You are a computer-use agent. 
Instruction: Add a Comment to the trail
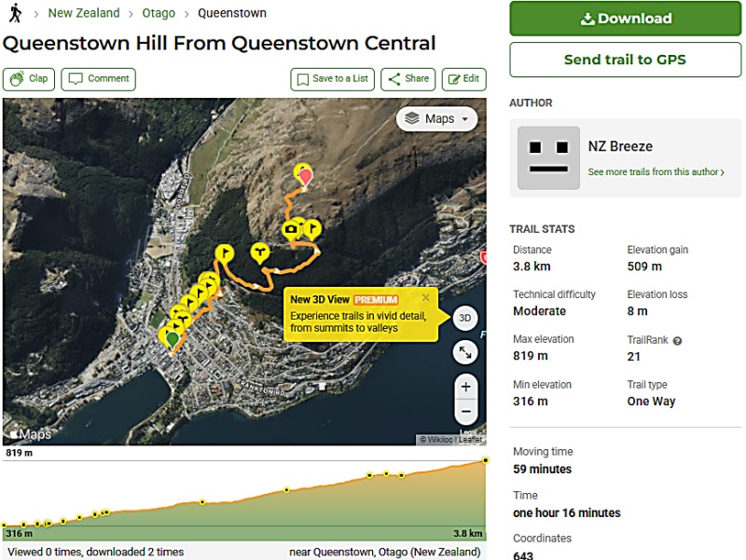point(98,79)
